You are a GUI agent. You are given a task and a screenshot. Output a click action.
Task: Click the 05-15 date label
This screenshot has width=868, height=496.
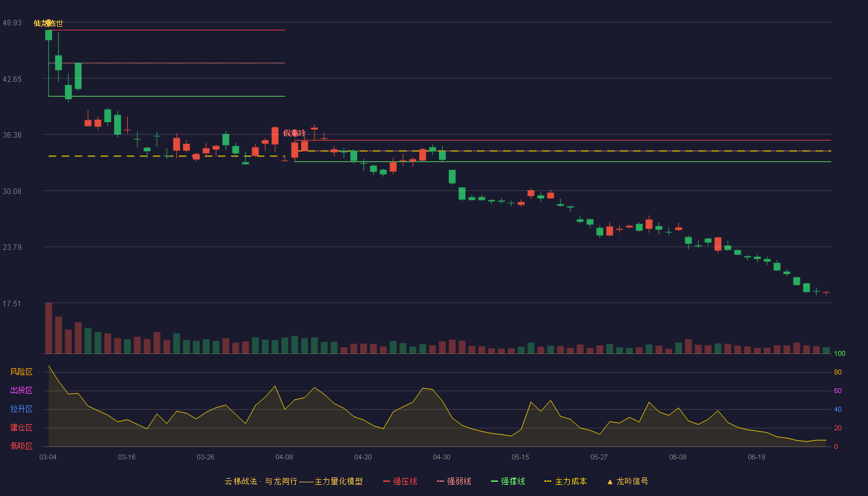tap(520, 457)
